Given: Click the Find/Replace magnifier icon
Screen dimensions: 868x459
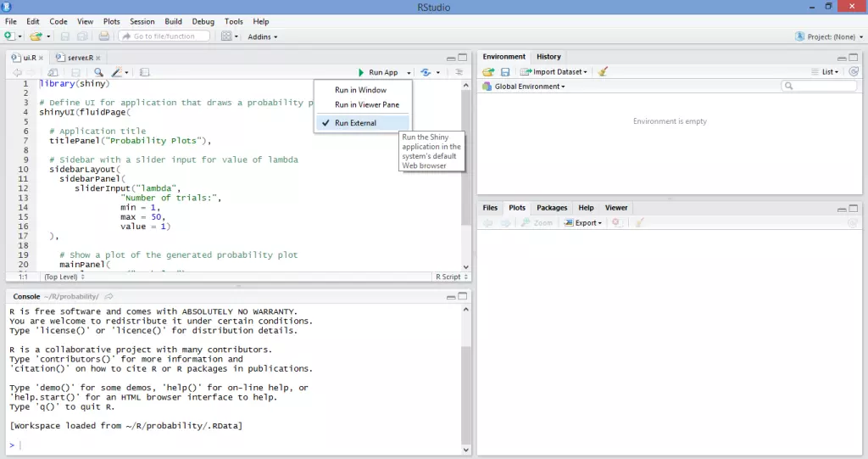Looking at the screenshot, I should pyautogui.click(x=98, y=72).
